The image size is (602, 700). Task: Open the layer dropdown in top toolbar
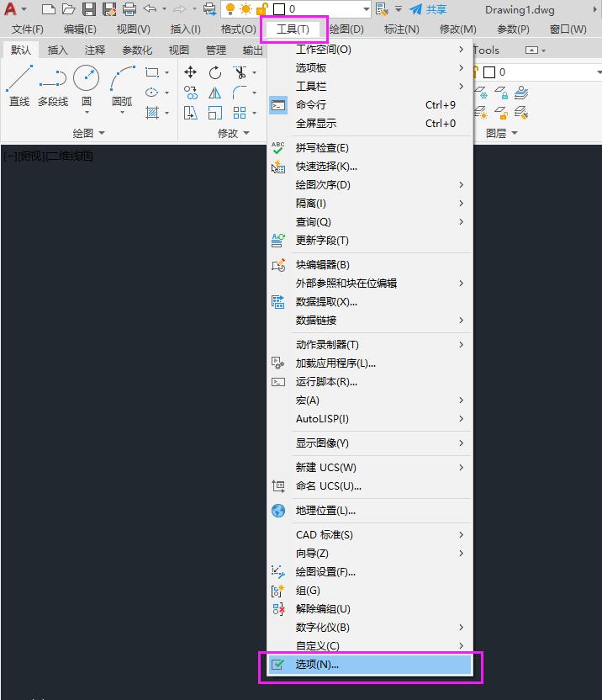366,9
